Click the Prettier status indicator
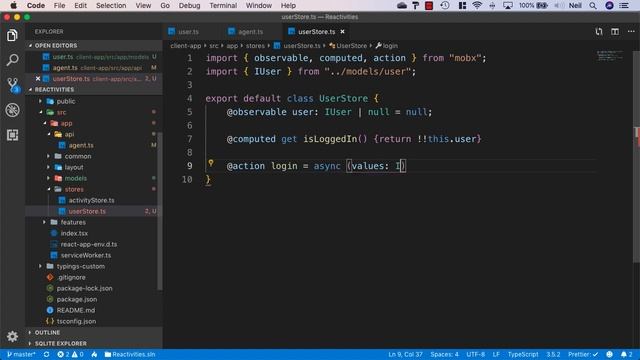 (583, 354)
